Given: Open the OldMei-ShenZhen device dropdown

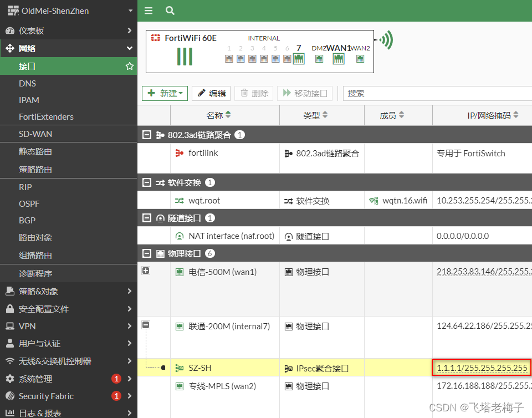Looking at the screenshot, I should point(131,11).
